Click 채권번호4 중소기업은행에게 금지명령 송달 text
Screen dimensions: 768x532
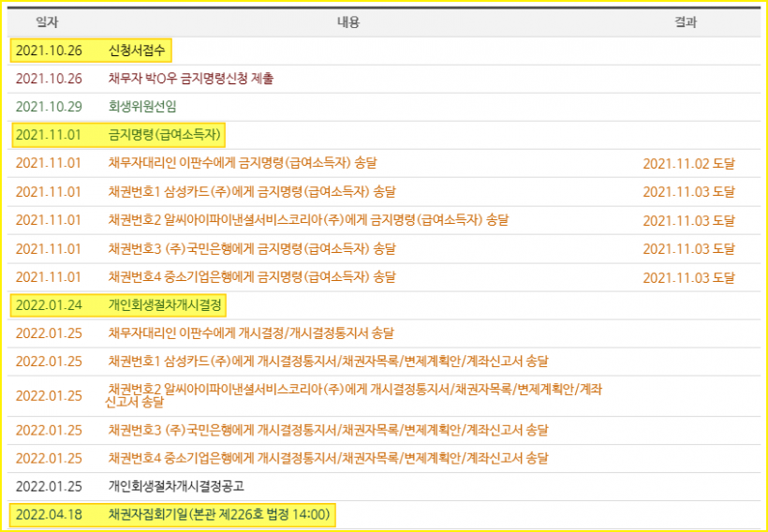click(252, 277)
